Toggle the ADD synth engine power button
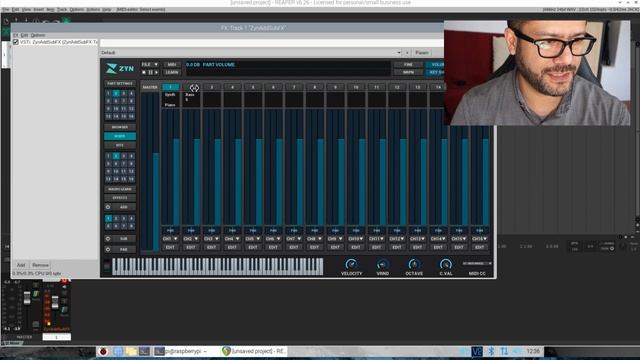This screenshot has width=640, height=360. [108, 207]
